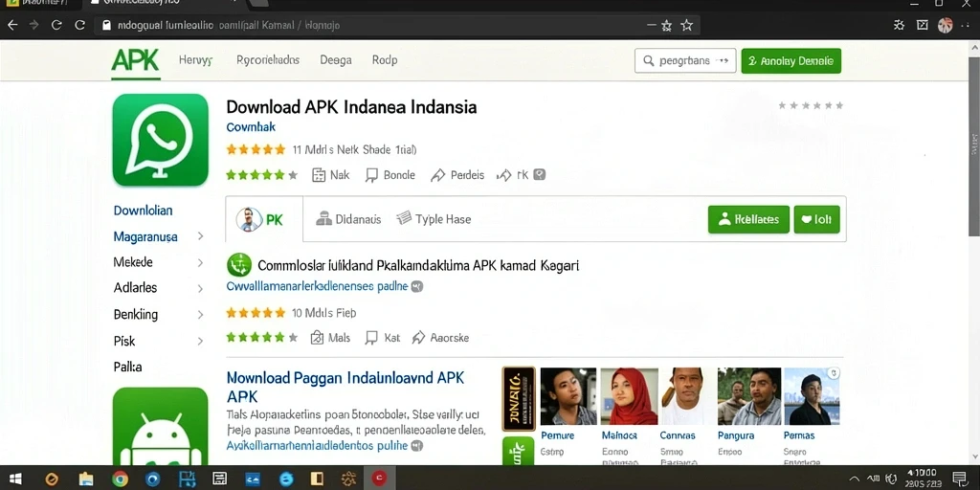Open the taskbar notification center icon
Viewport: 980px width, 490px height.
959,479
